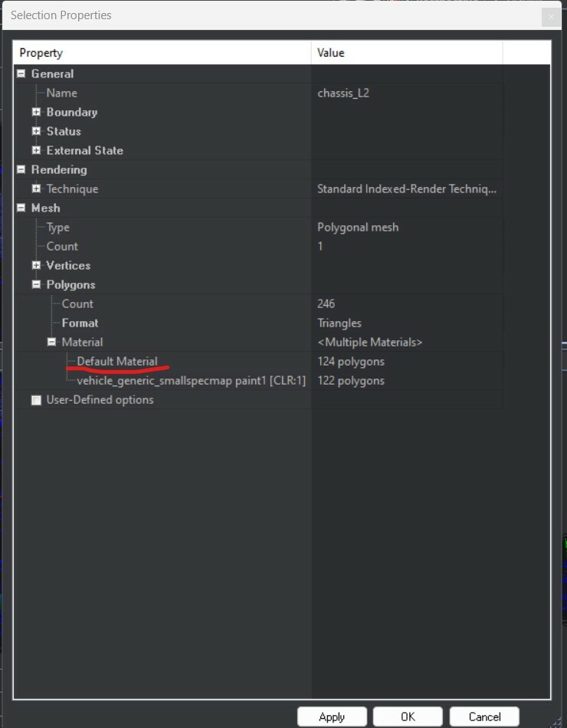The width and height of the screenshot is (567, 728).
Task: Expand the Boundary node
Action: (x=36, y=112)
